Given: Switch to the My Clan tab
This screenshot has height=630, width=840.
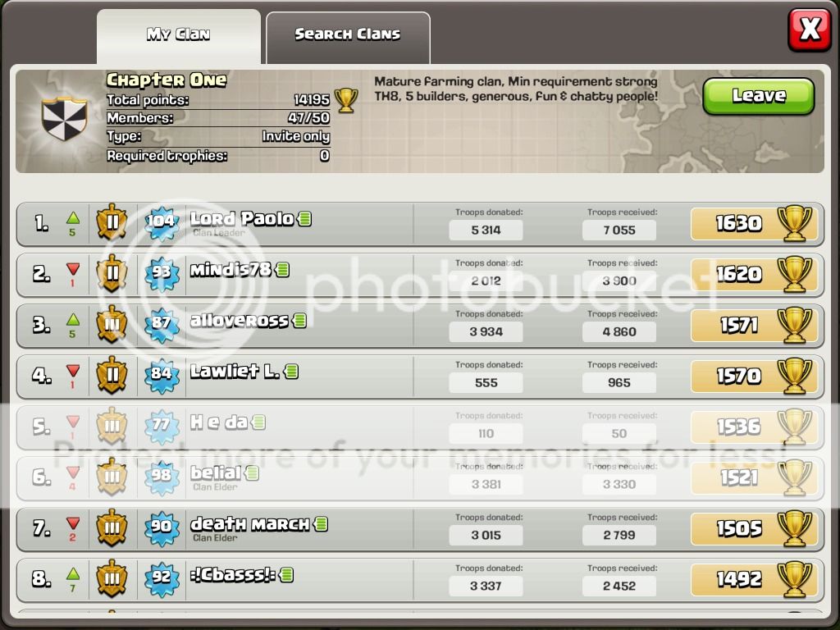Looking at the screenshot, I should coord(178,36).
